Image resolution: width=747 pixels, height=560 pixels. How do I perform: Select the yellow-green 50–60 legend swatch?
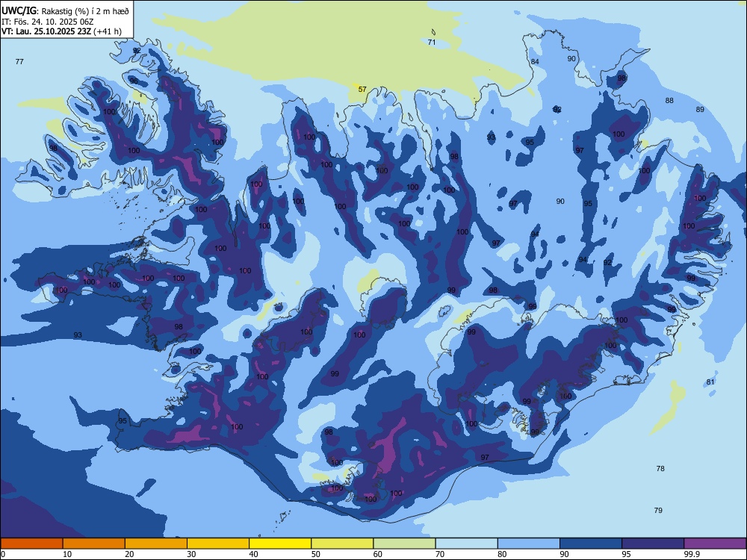342,544
